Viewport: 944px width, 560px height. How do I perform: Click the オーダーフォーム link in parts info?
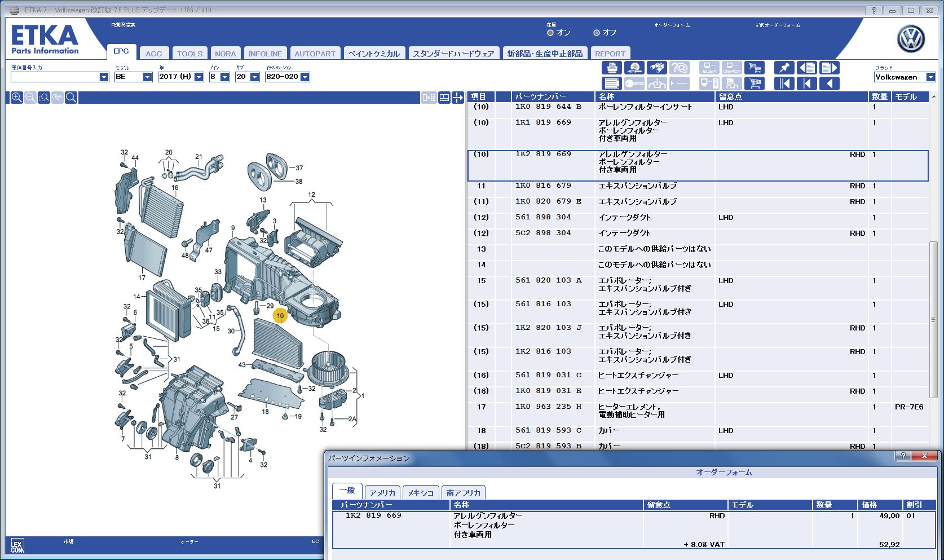pyautogui.click(x=724, y=472)
